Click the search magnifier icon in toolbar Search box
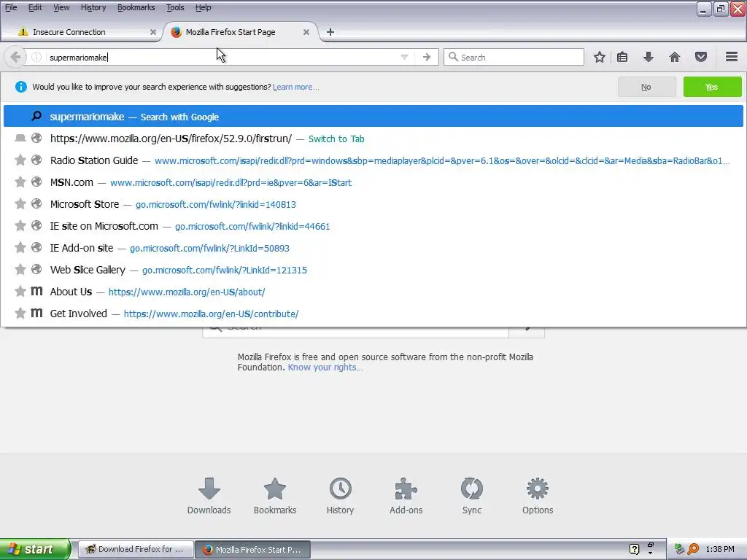This screenshot has height=560, width=747. [453, 57]
